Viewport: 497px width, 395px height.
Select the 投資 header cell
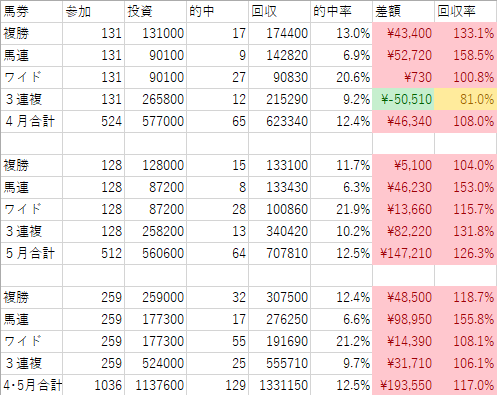[155, 12]
